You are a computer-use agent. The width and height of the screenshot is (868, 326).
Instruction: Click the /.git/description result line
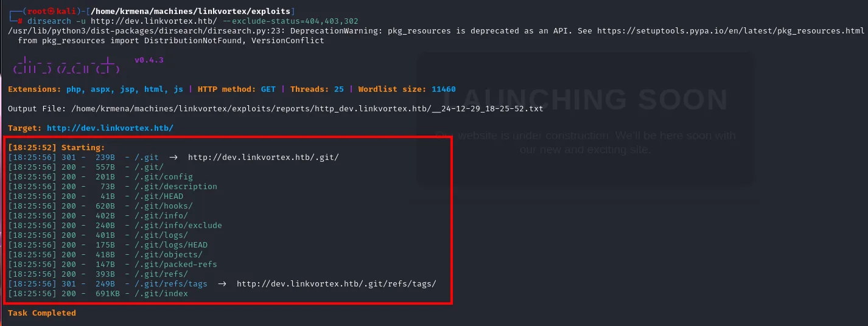(x=113, y=187)
